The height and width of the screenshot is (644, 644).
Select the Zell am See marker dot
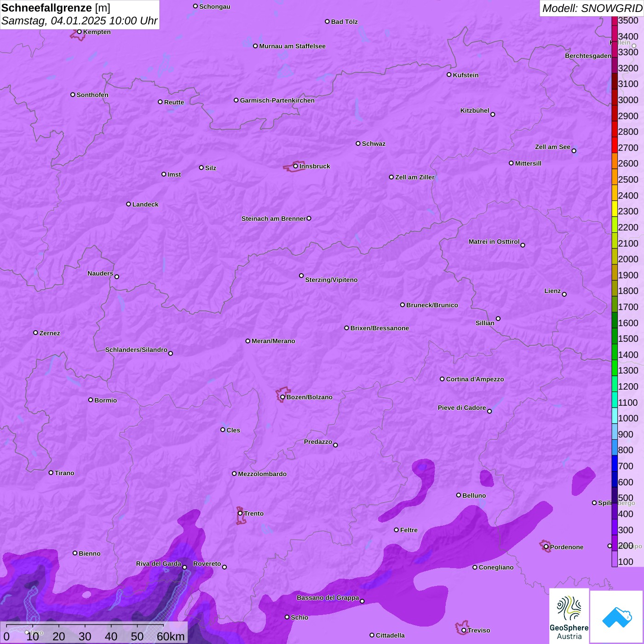click(x=574, y=150)
